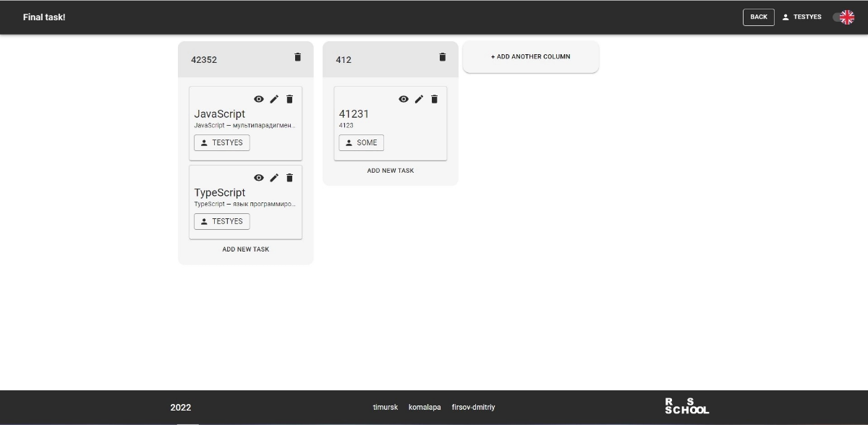View the JavaScript task details eye icon
Screen dimensions: 868x425
[258, 99]
